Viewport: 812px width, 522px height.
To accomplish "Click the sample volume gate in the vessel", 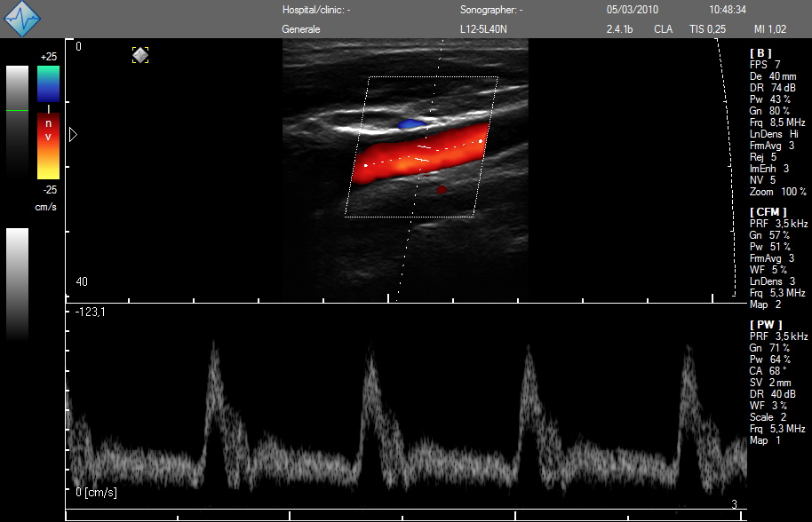I will pyautogui.click(x=424, y=154).
